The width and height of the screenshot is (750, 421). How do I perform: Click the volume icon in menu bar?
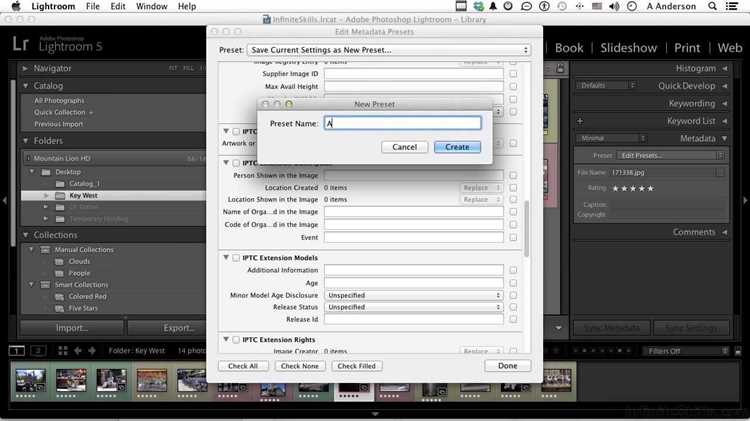615,6
